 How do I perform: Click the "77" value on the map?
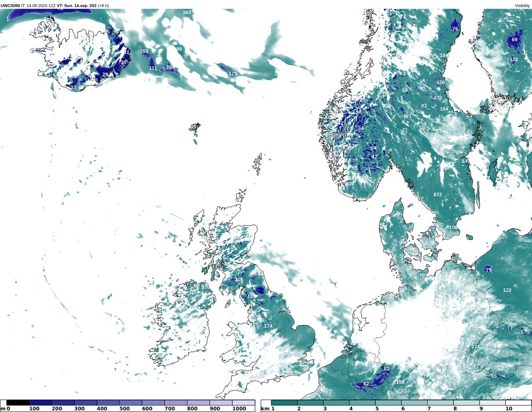point(510,328)
